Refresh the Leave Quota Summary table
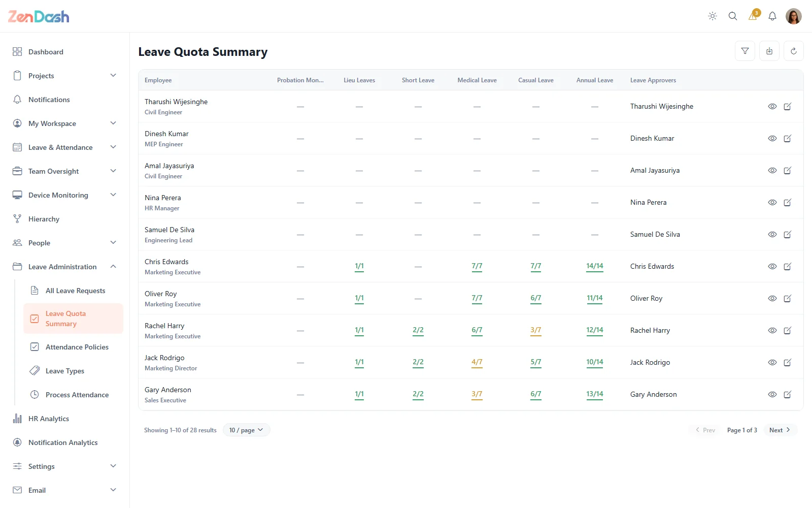The image size is (812, 508). (x=794, y=51)
